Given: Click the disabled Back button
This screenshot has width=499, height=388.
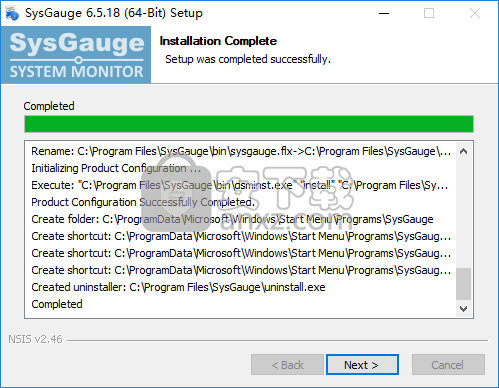Looking at the screenshot, I should [x=287, y=365].
